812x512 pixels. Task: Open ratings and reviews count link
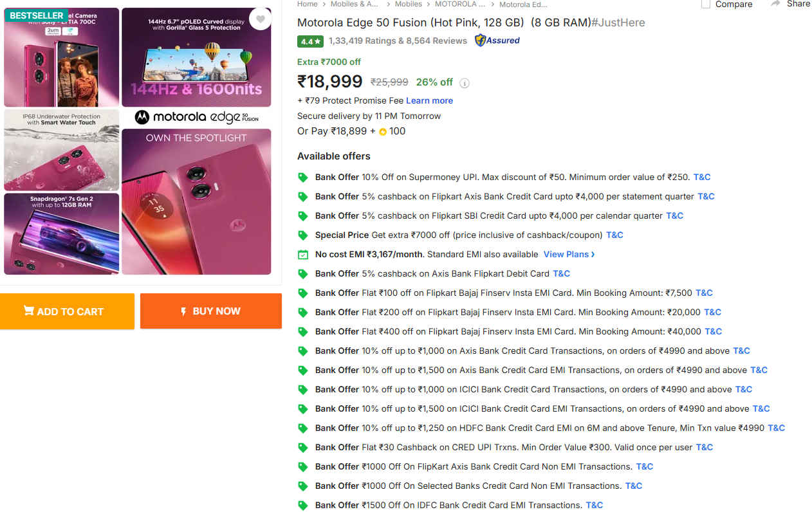pyautogui.click(x=398, y=41)
